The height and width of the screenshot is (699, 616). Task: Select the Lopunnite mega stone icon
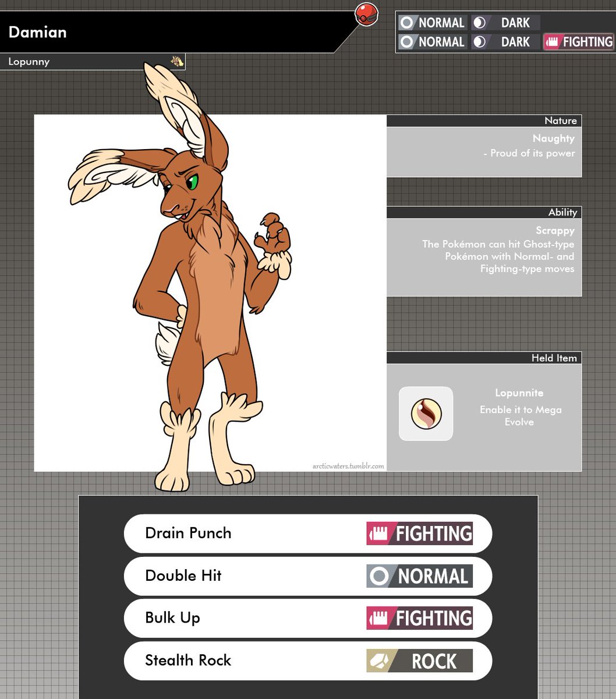point(426,414)
